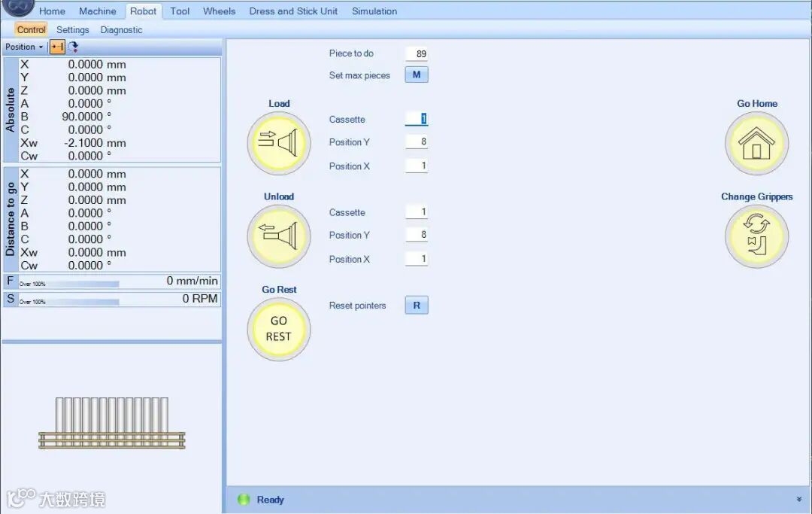Click the Ready status text
812x514 pixels.
point(271,500)
